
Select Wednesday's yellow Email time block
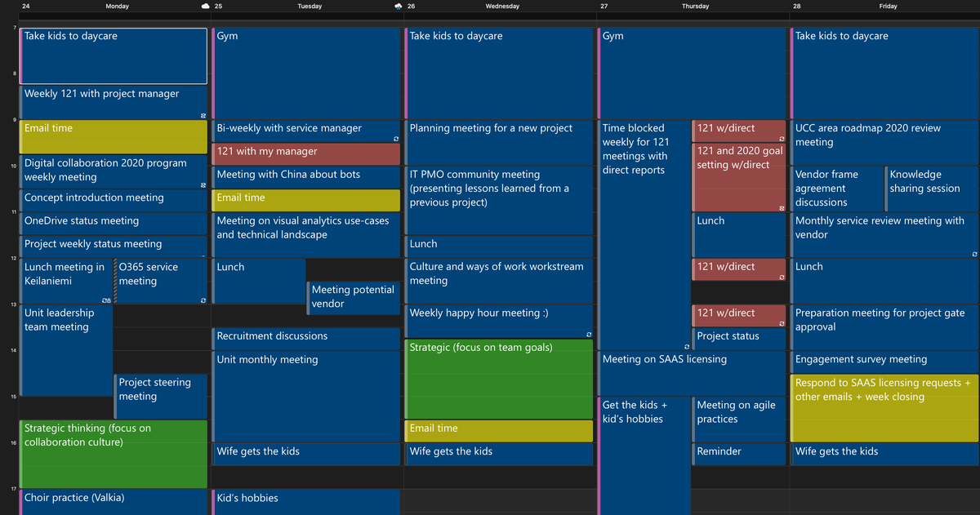click(499, 431)
